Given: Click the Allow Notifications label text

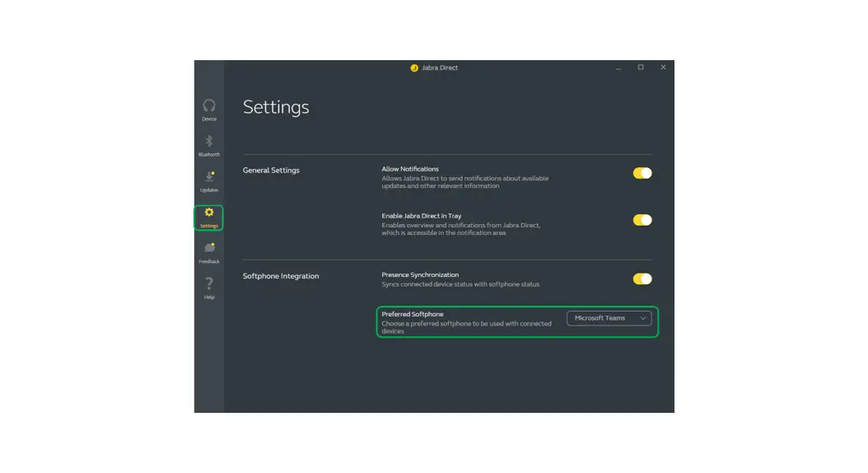Looking at the screenshot, I should pyautogui.click(x=410, y=169).
